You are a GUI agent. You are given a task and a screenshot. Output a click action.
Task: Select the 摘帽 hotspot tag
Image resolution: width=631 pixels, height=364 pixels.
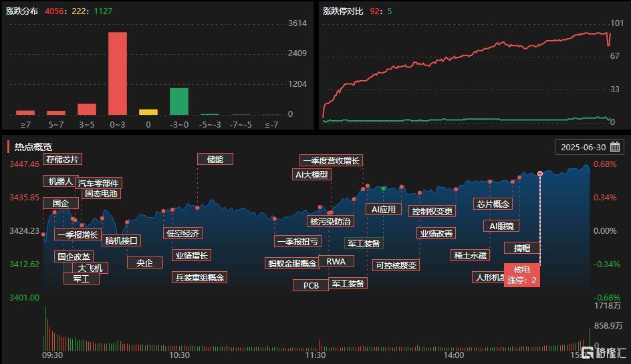click(x=521, y=248)
